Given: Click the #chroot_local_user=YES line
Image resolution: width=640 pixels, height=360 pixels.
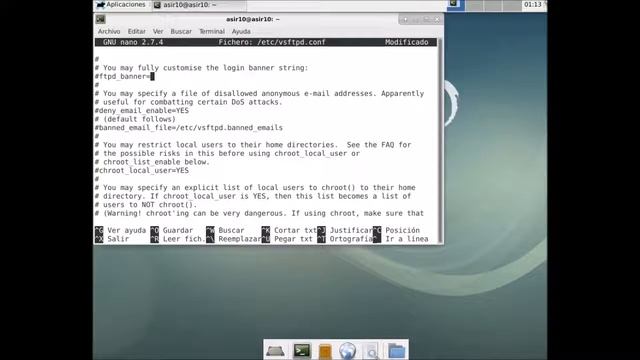Looking at the screenshot, I should click(x=142, y=171).
